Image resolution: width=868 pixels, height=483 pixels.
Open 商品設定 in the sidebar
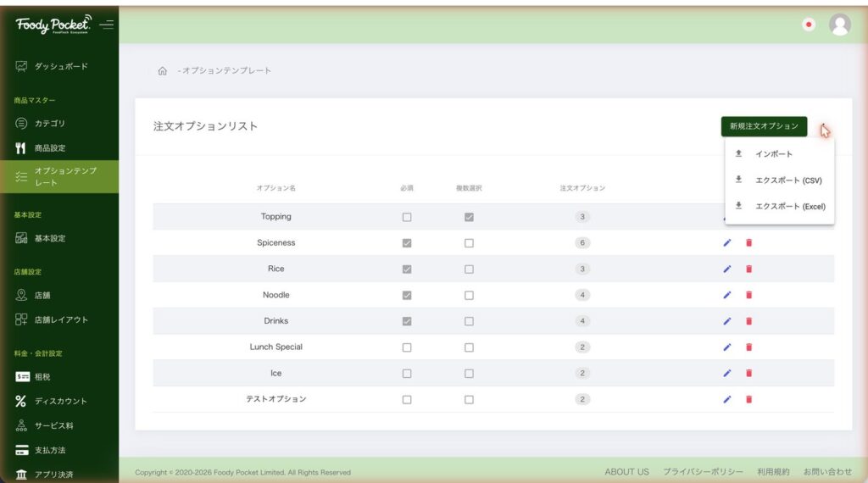[59, 147]
